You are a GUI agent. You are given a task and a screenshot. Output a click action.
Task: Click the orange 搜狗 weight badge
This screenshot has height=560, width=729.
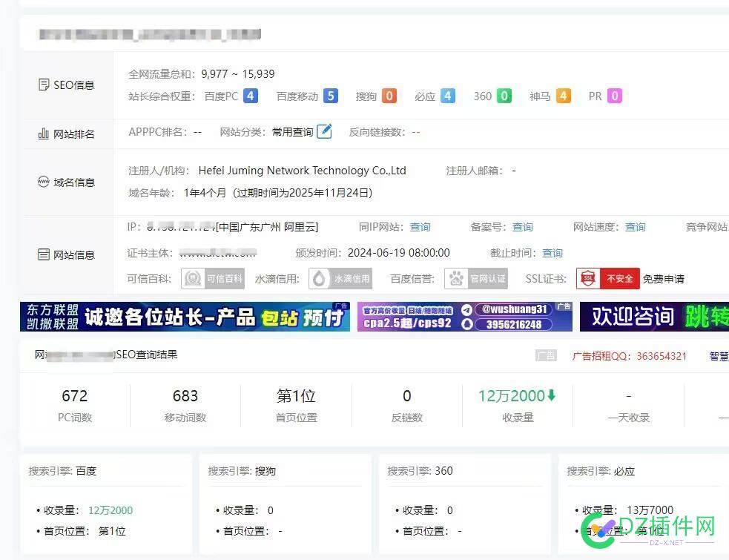389,96
